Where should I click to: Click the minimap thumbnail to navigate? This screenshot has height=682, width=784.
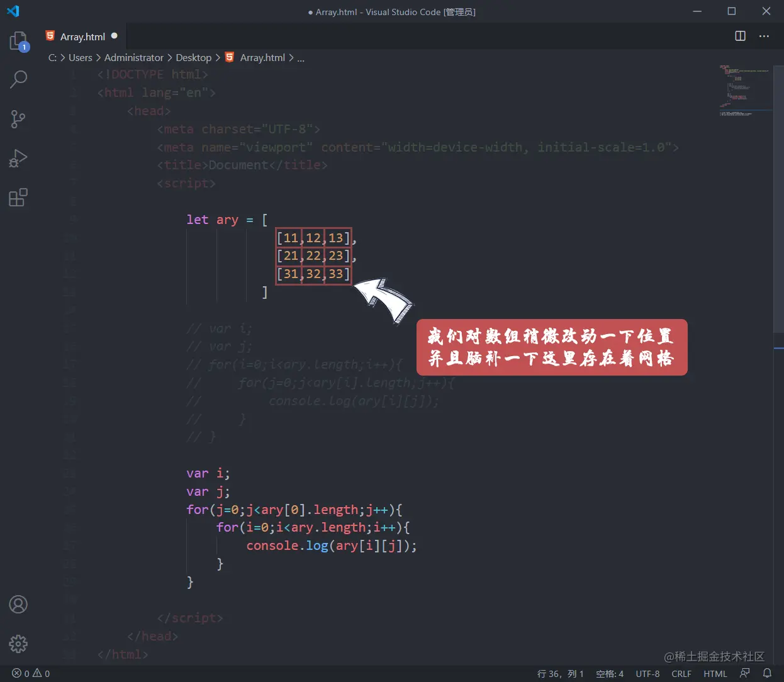click(x=746, y=88)
